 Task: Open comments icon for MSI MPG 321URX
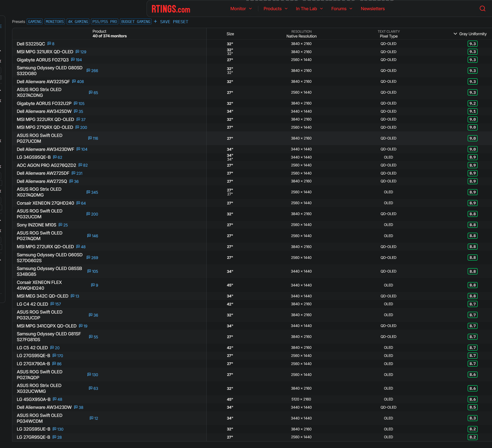pyautogui.click(x=77, y=52)
